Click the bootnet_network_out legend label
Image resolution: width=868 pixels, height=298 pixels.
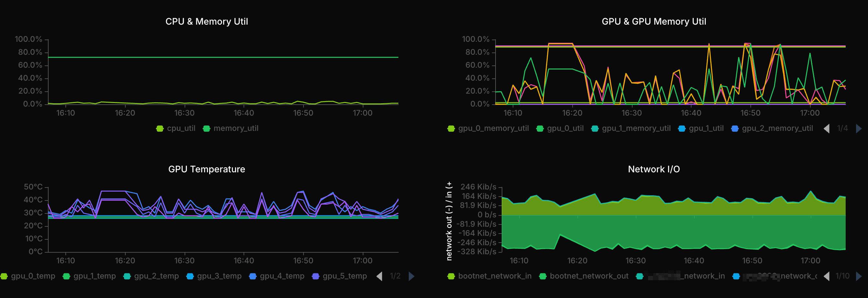(589, 276)
